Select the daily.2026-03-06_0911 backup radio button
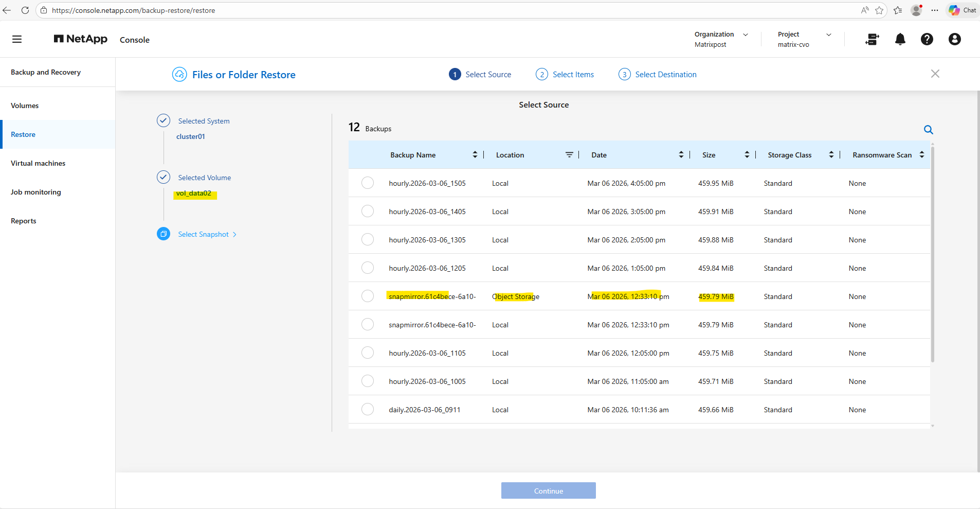Screen dimensions: 980x509 [368, 410]
